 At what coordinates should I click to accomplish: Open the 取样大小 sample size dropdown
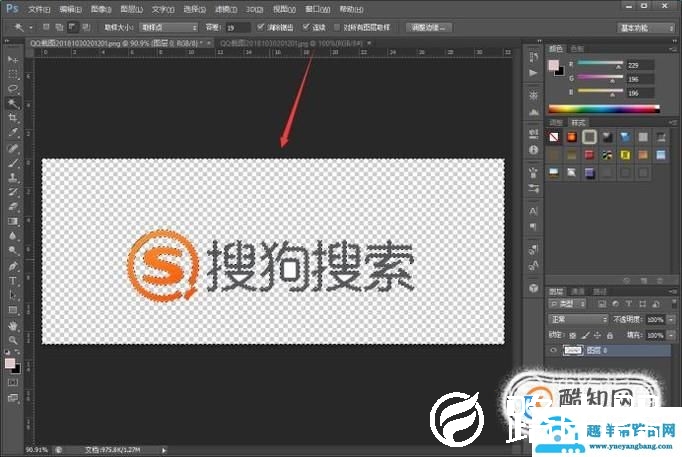(168, 27)
